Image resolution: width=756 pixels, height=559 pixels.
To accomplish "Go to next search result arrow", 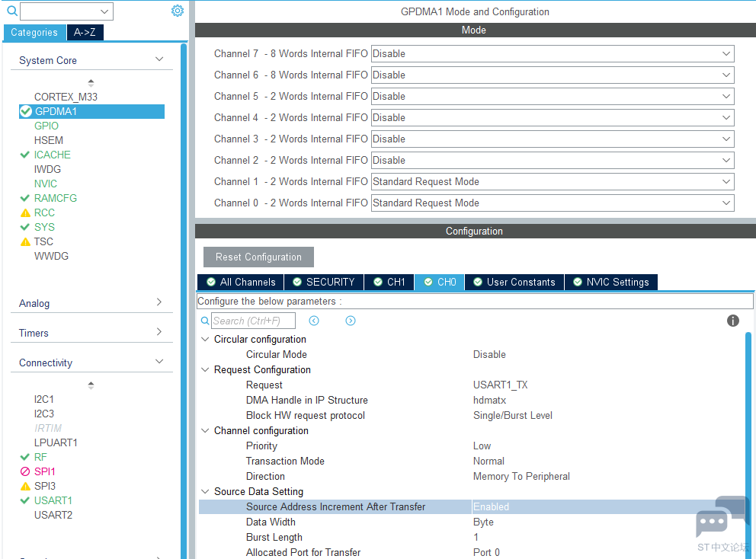I will [351, 321].
